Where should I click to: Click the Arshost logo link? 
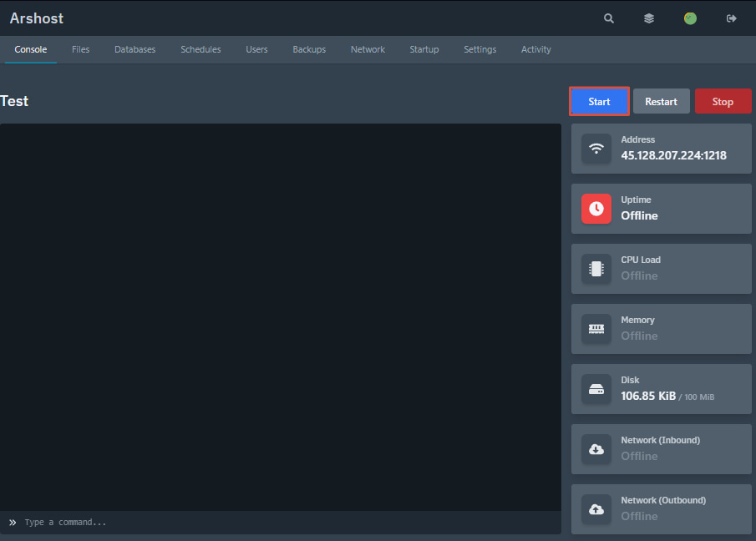(37, 18)
